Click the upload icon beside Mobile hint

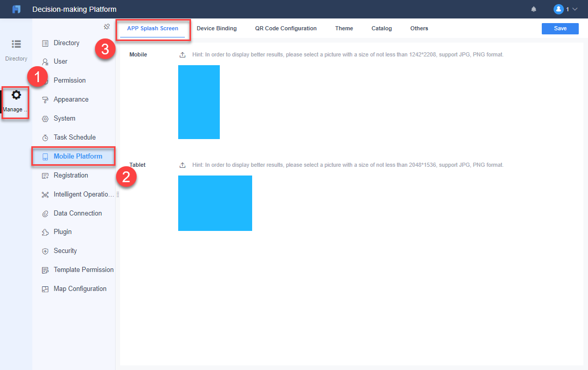pos(182,54)
